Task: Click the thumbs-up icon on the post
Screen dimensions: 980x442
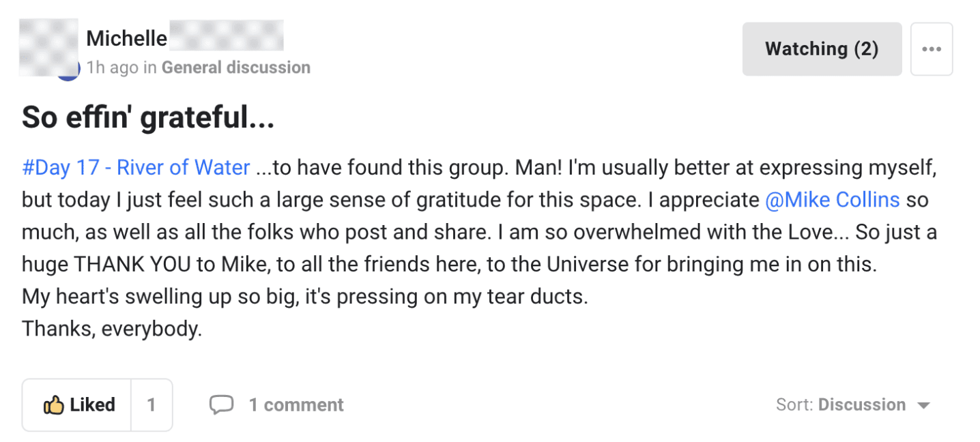Action: coord(53,405)
